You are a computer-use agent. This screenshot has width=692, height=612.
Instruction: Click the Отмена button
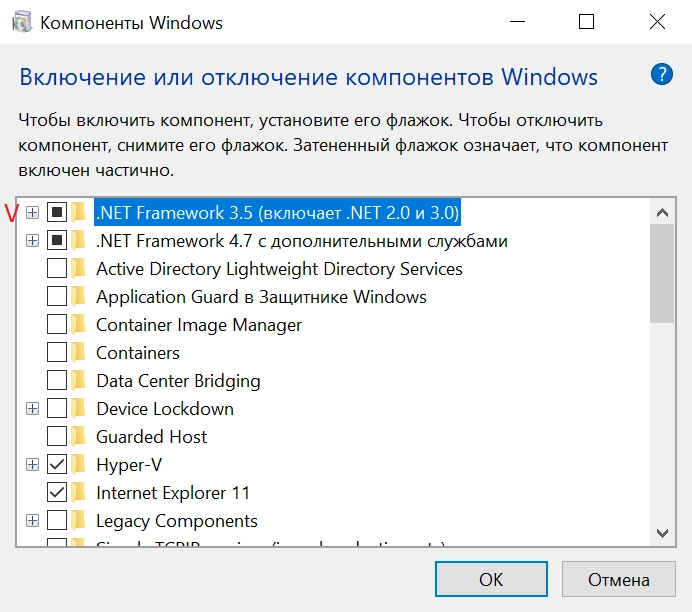pyautogui.click(x=618, y=579)
